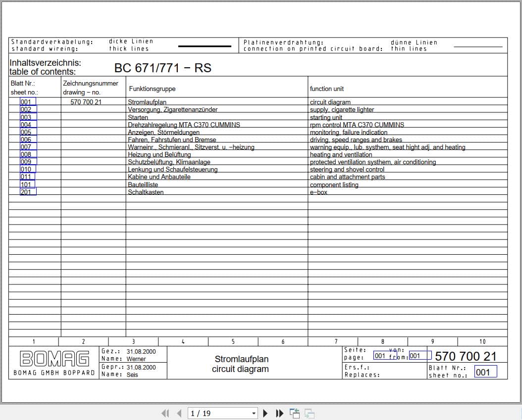Go to the next page
This screenshot has width=522, height=420.
(x=265, y=414)
